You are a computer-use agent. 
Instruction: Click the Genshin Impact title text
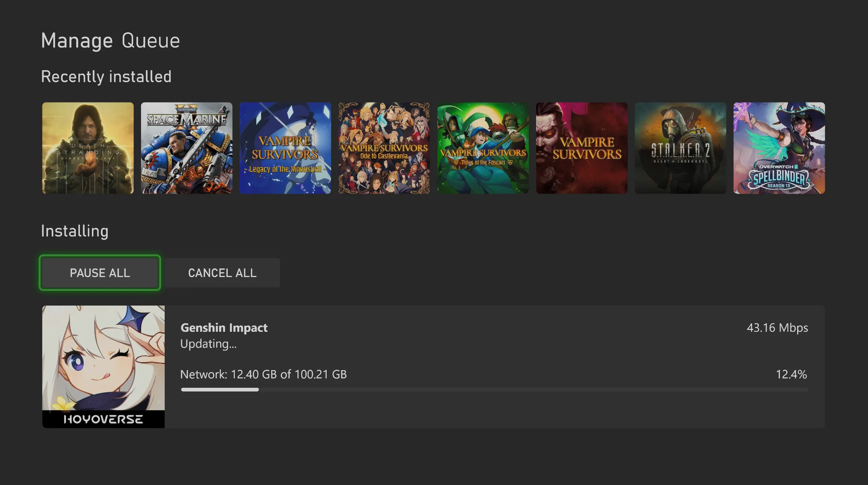(224, 328)
